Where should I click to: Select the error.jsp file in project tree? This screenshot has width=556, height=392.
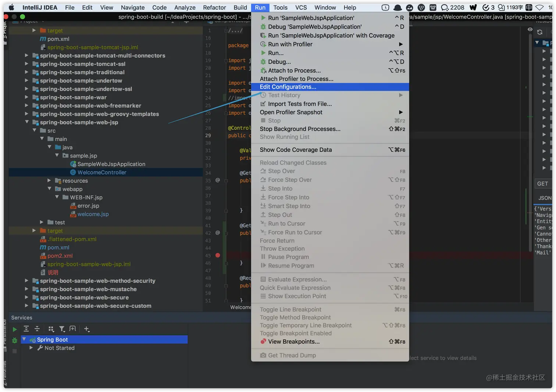tap(88, 206)
